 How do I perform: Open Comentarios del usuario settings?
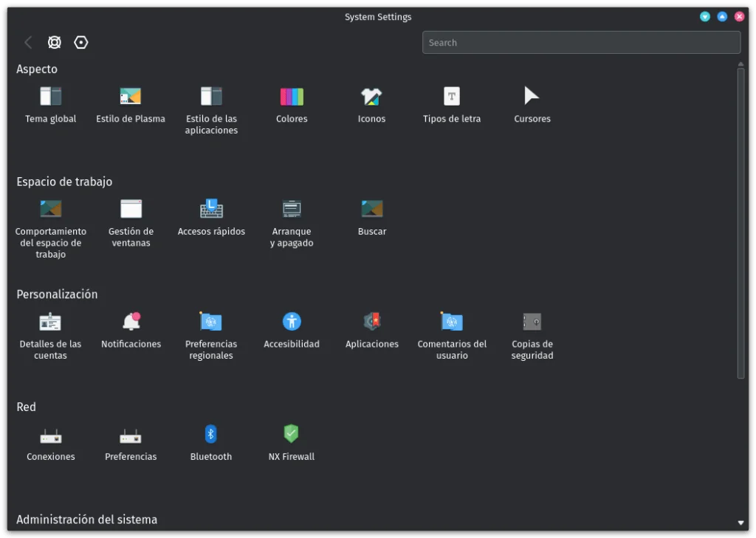(452, 336)
